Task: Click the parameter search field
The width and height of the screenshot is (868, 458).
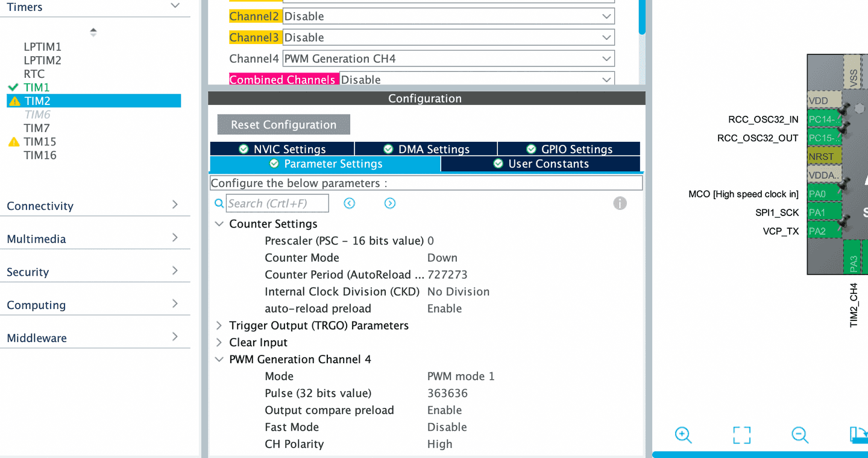Action: 277,203
